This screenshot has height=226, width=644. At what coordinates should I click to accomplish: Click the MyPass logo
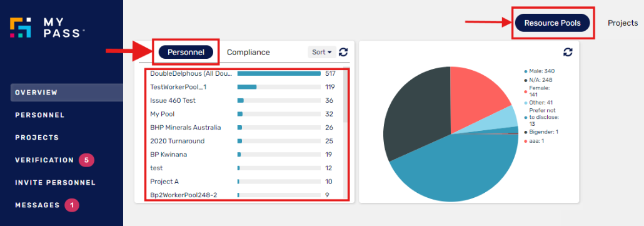[x=48, y=28]
